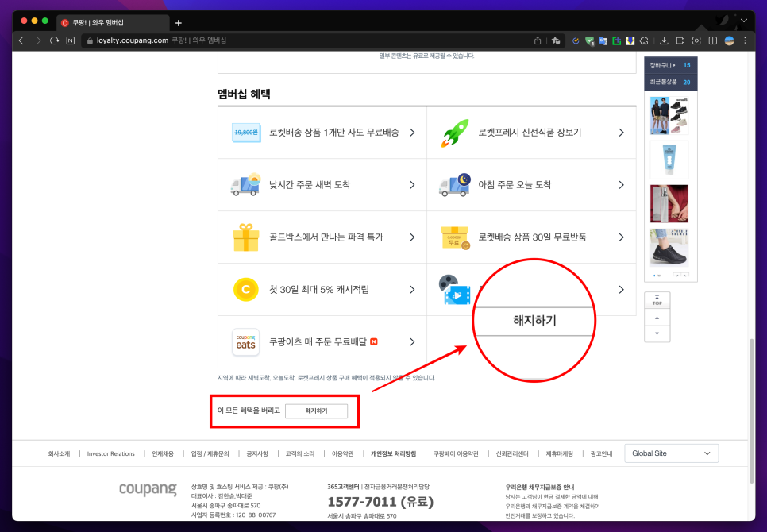Click the rocket icon for Rocket Fresh
The image size is (767, 532).
point(455,133)
